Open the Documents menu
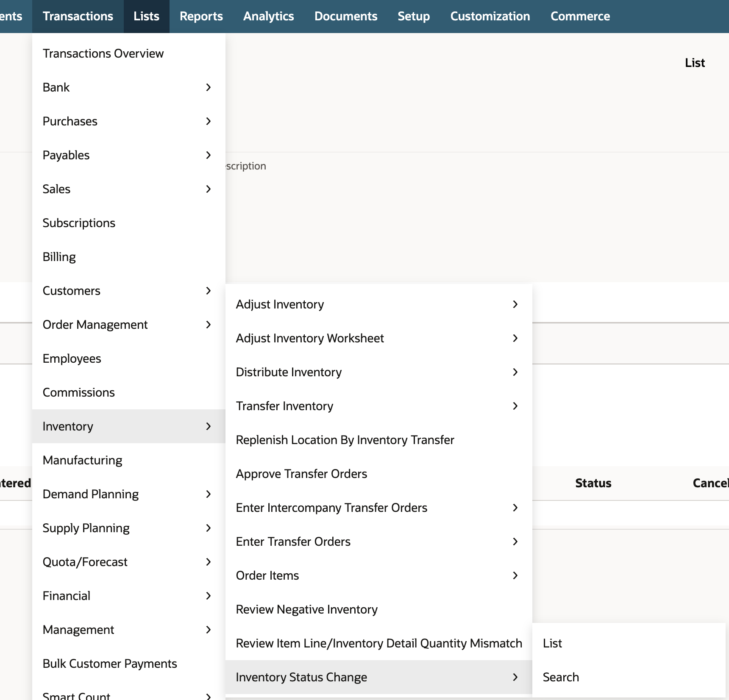729x700 pixels. pos(346,17)
